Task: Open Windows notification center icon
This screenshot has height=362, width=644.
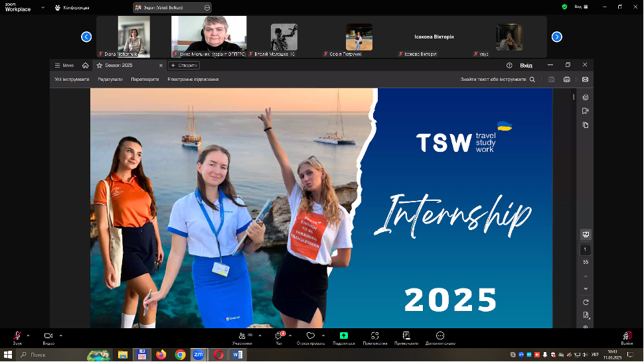Action: click(631, 355)
